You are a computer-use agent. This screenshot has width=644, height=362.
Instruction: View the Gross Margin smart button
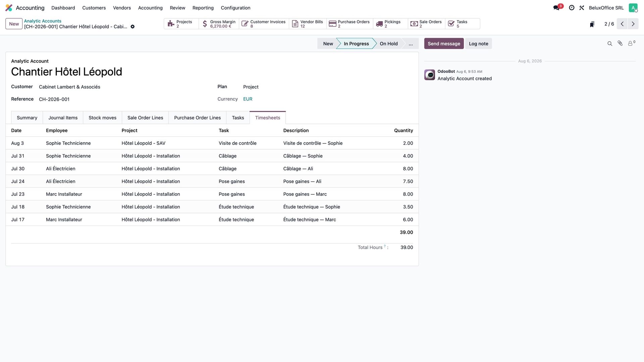[219, 24]
